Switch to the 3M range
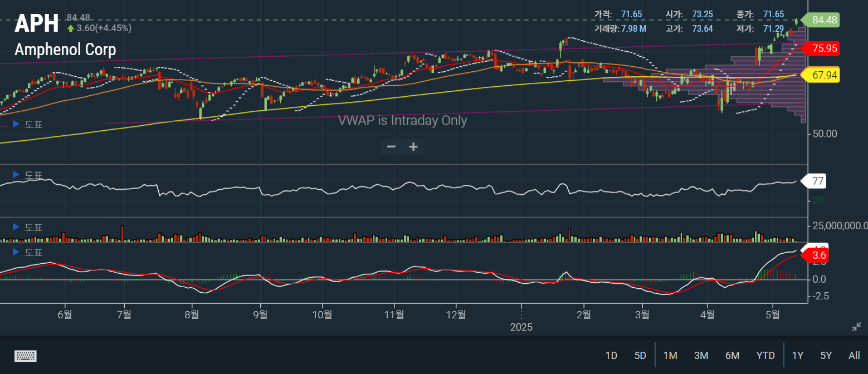868x374 pixels. click(701, 356)
